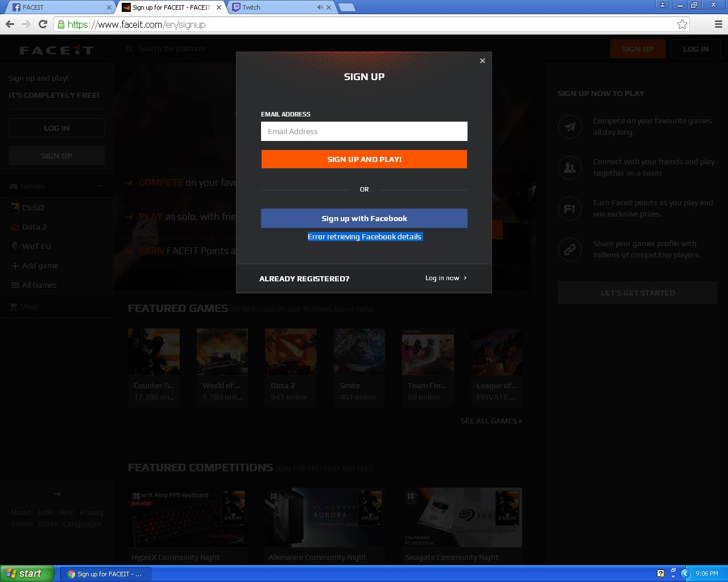Viewport: 728px width, 582px height.
Task: Click the Privacy footer link
Action: pyautogui.click(x=92, y=512)
